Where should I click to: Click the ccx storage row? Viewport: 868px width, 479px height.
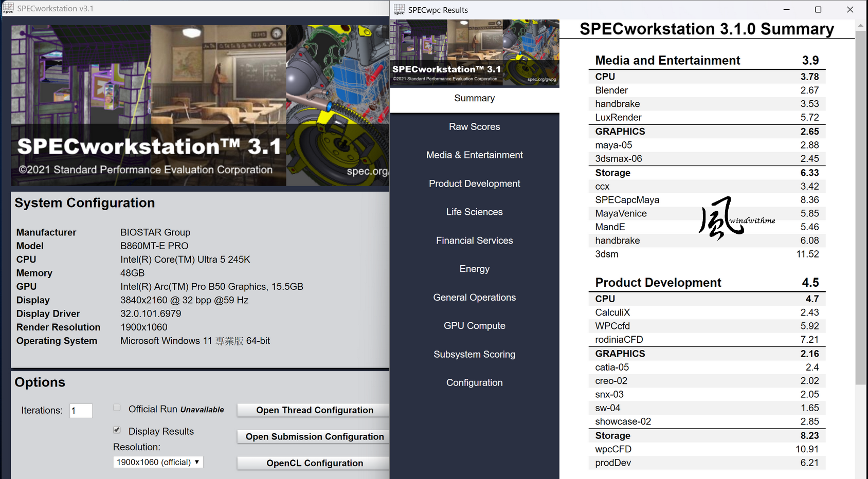[x=707, y=187]
